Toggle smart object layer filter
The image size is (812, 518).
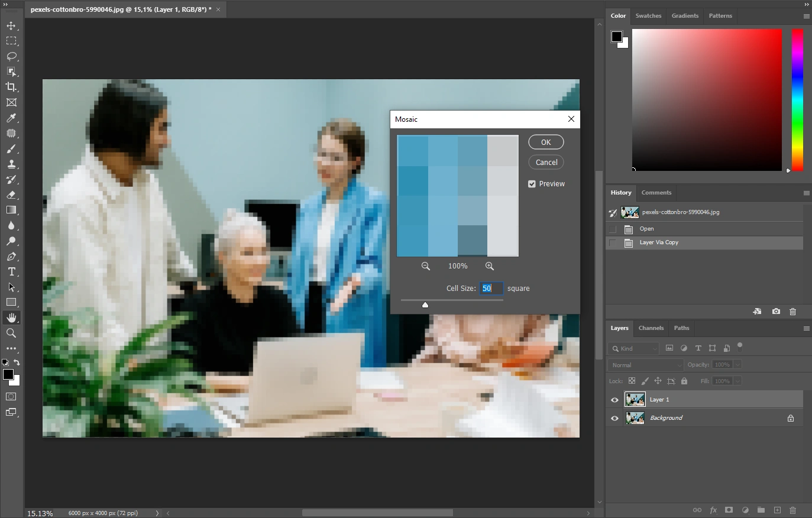(726, 348)
